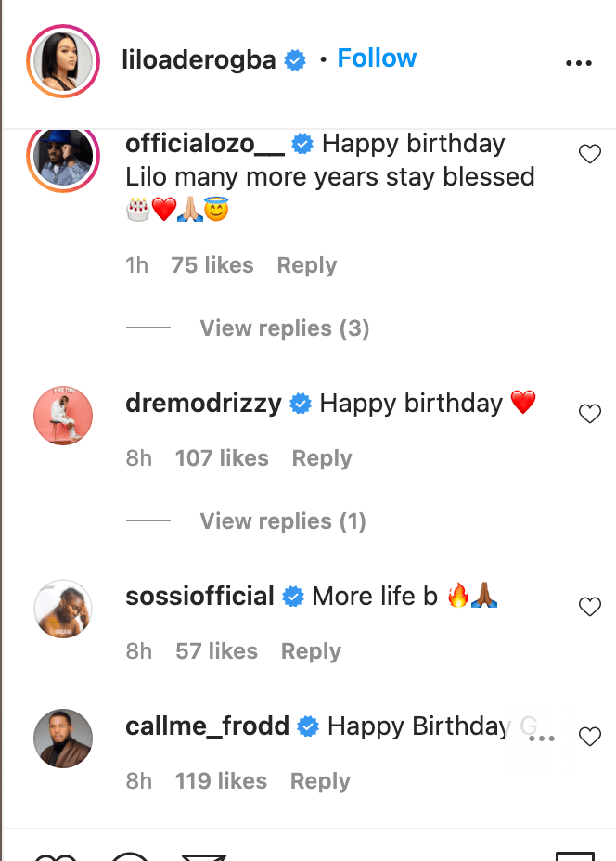The width and height of the screenshot is (616, 861).
Task: Open callme_frodd's profile avatar
Action: [63, 739]
